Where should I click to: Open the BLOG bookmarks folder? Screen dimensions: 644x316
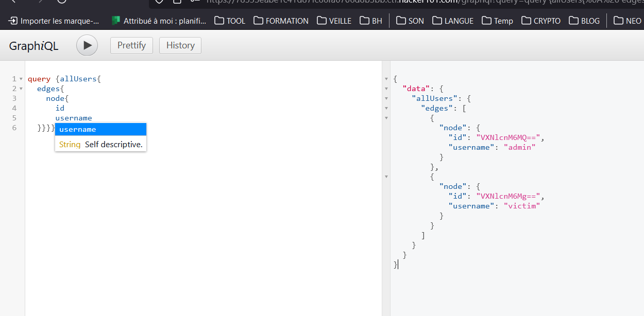[584, 21]
